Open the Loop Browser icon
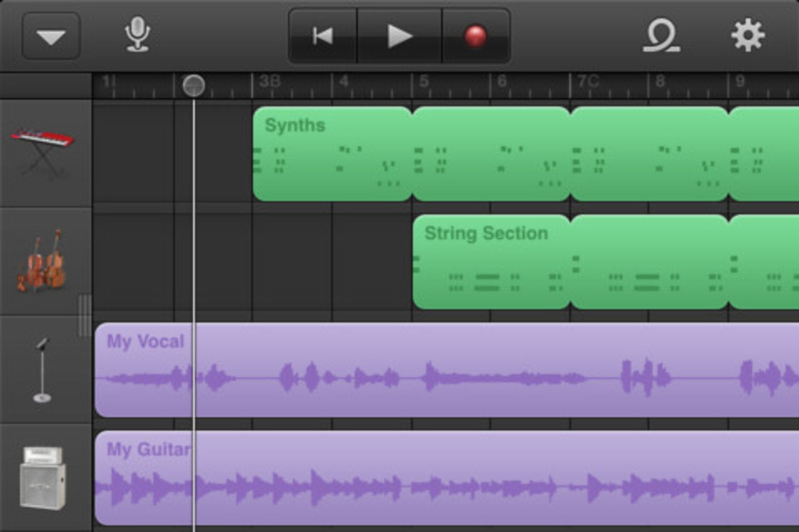 coord(661,36)
